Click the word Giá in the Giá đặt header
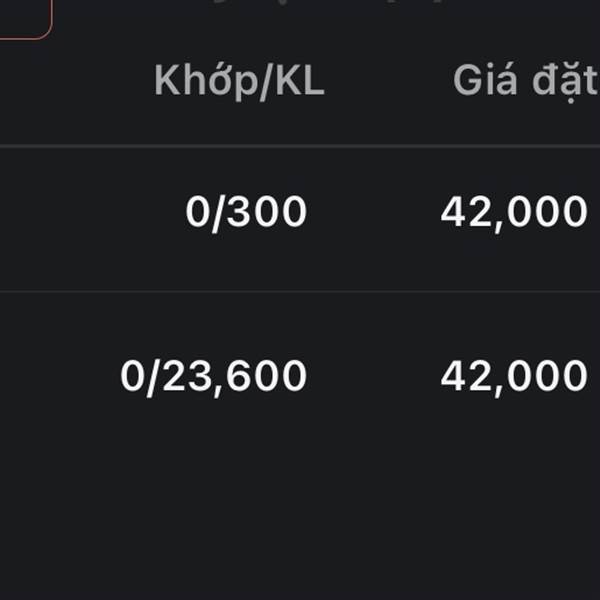The image size is (600, 600). pos(485,79)
